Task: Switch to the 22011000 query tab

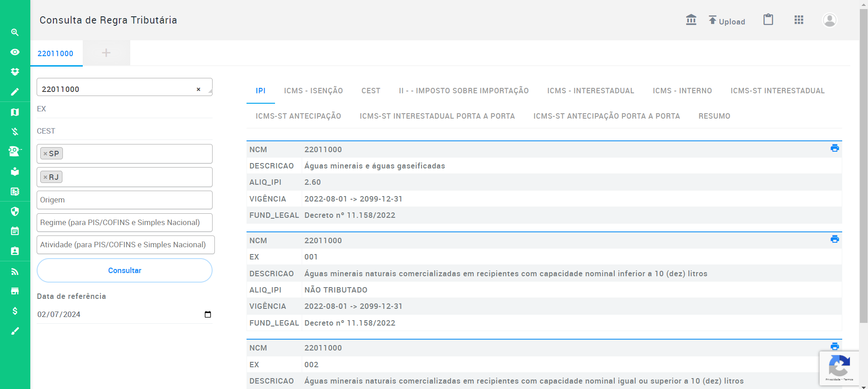Action: (x=56, y=53)
